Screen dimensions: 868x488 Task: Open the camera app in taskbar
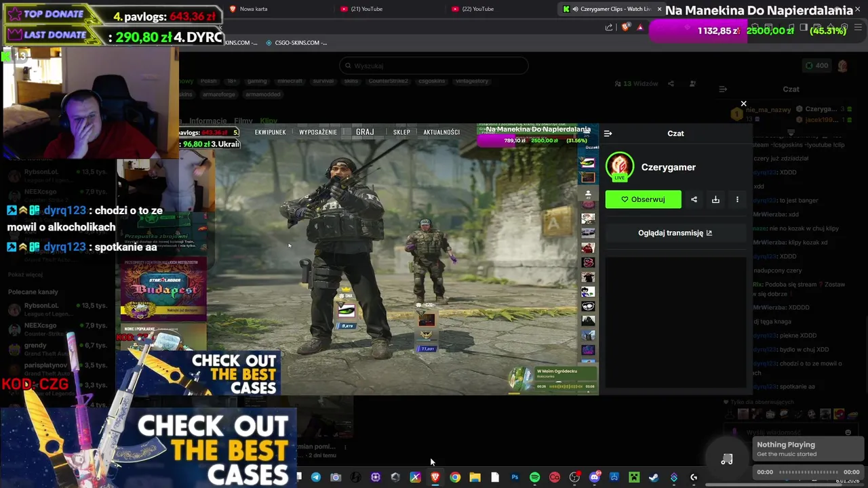[x=336, y=477]
